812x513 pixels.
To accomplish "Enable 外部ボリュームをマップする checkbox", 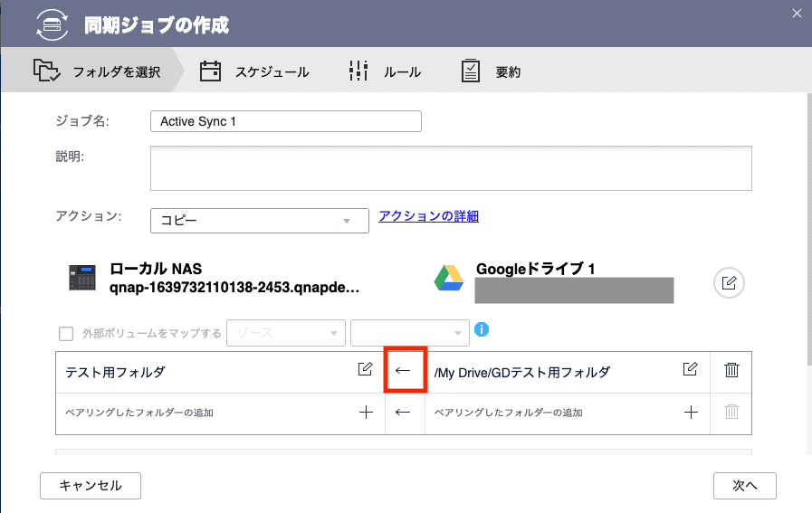I will tap(66, 334).
